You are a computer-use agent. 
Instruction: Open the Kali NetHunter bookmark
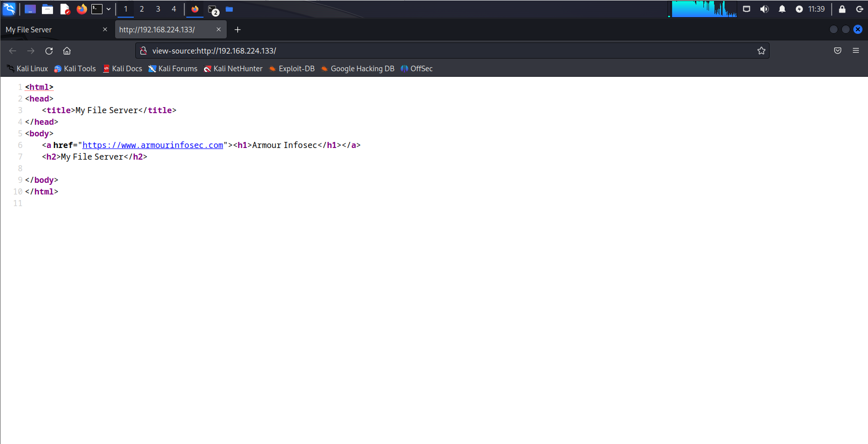click(233, 69)
